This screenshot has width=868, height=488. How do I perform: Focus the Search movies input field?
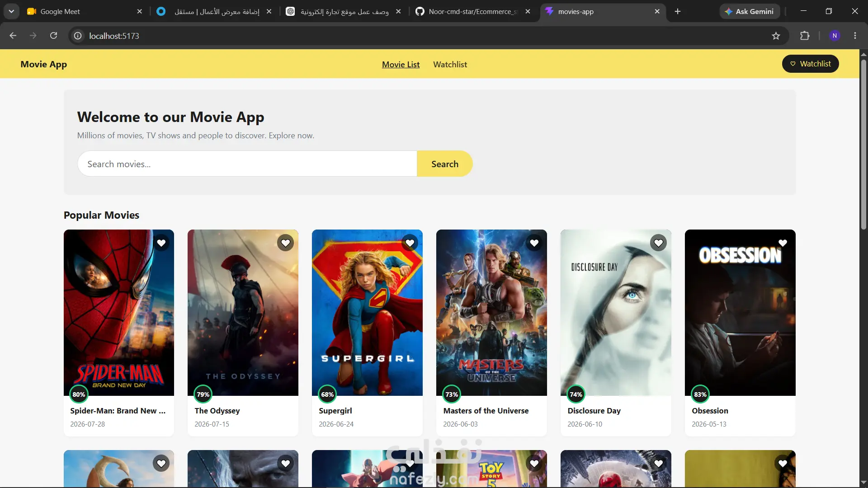point(247,164)
